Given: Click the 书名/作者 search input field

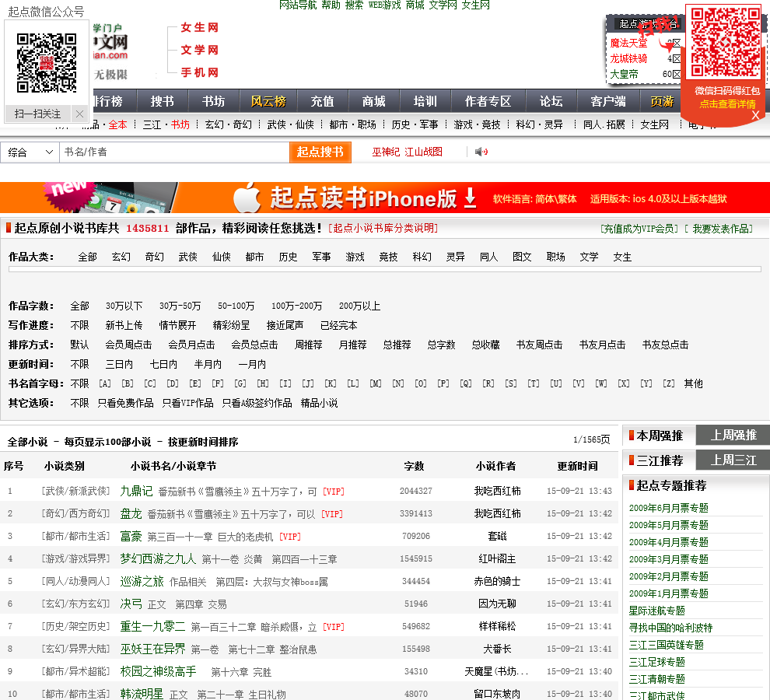Looking at the screenshot, I should pyautogui.click(x=174, y=152).
